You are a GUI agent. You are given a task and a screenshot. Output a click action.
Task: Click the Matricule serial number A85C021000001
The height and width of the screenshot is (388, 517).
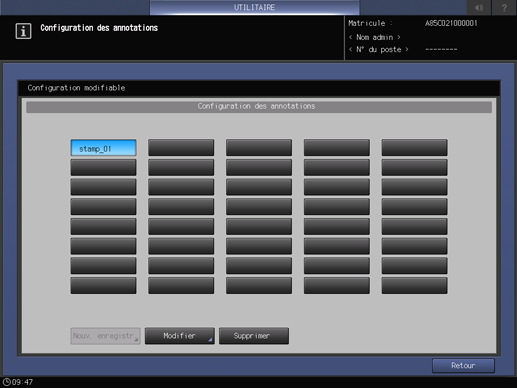tap(451, 23)
